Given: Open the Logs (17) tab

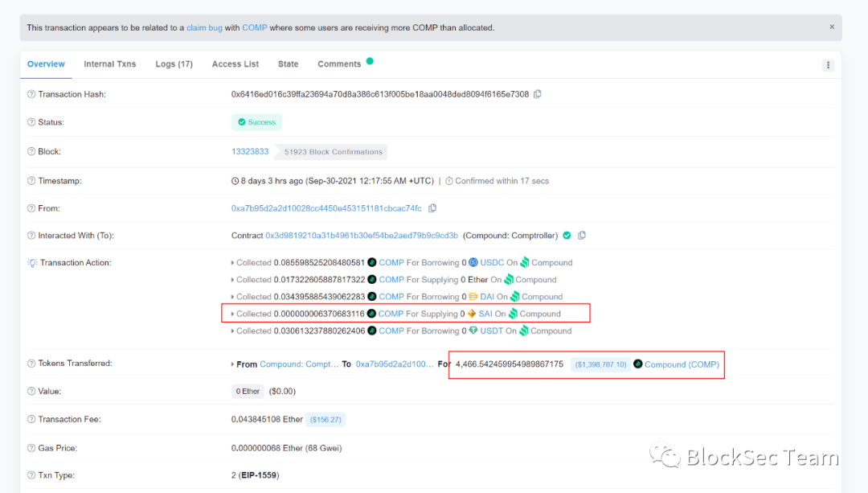Looking at the screenshot, I should pyautogui.click(x=174, y=64).
